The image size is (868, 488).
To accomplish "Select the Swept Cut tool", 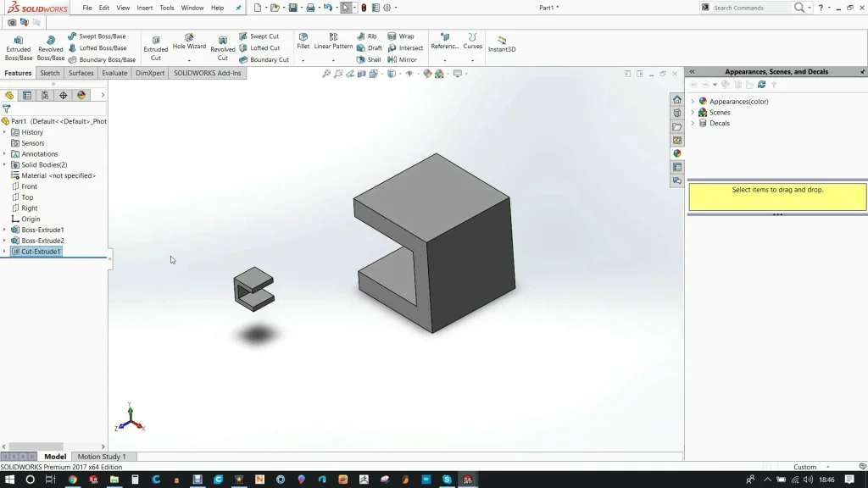I will [x=259, y=36].
